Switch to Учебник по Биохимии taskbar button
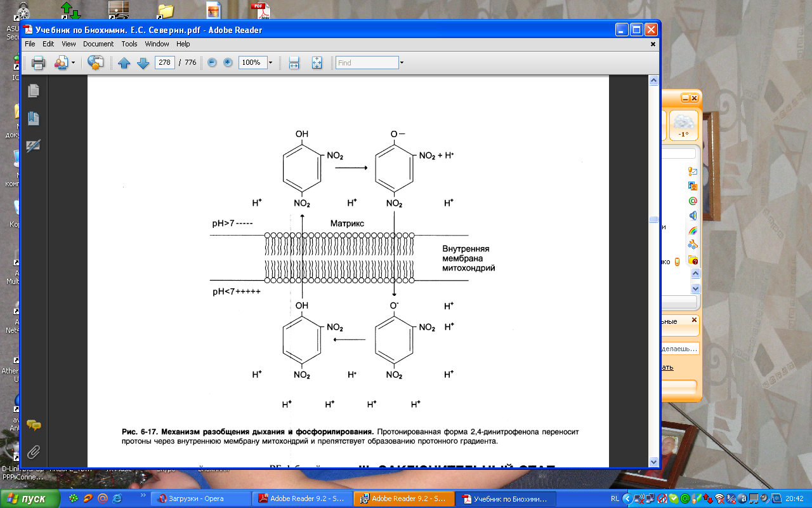812x508 pixels. coord(506,498)
